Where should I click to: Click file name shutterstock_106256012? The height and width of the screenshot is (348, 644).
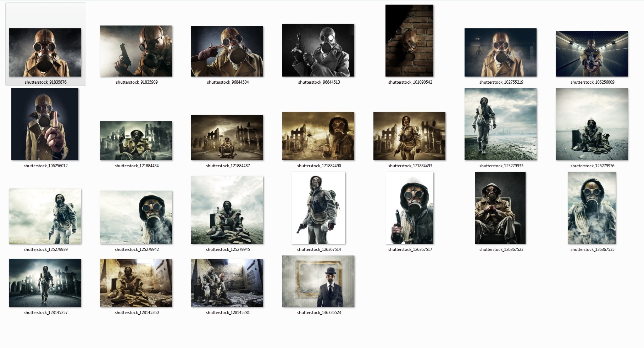pyautogui.click(x=46, y=166)
